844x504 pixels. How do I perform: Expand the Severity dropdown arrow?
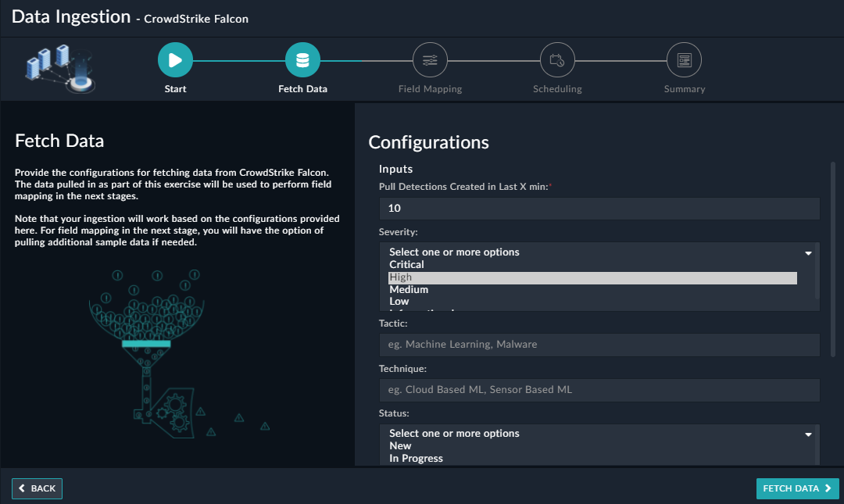(808, 253)
